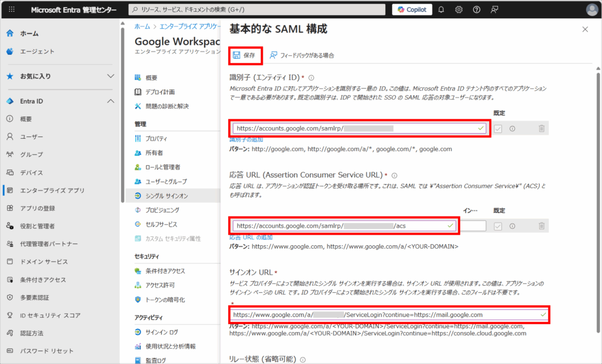Close the 基本的な SAML 構成 panel
The height and width of the screenshot is (364, 602).
pyautogui.click(x=584, y=29)
